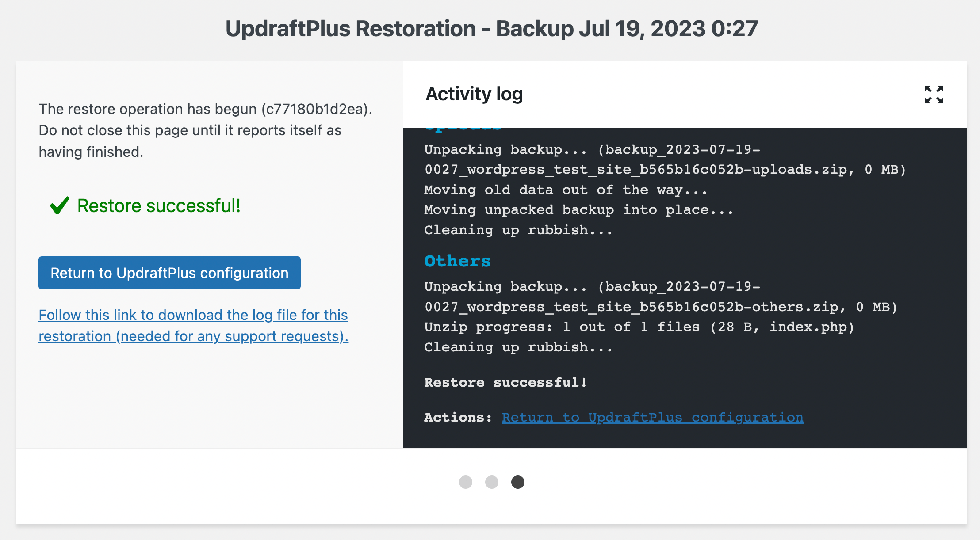This screenshot has height=540, width=980.
Task: Select the first carousel navigation dot
Action: [x=465, y=483]
